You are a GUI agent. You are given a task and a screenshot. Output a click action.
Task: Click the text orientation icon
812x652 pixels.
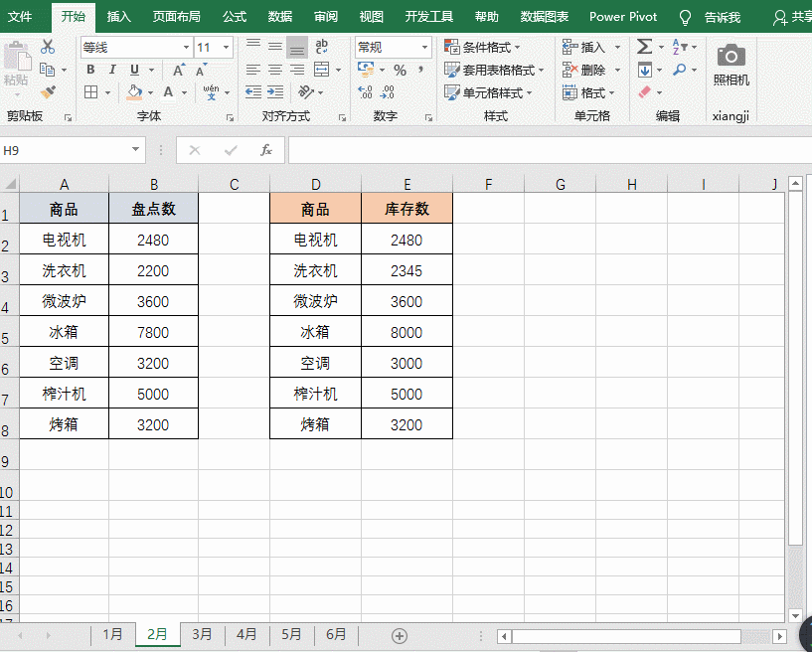point(306,92)
